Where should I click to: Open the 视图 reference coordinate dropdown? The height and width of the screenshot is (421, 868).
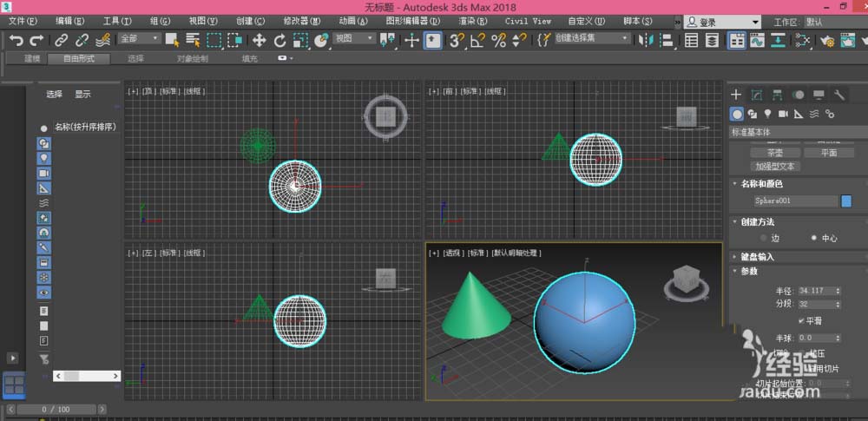pyautogui.click(x=355, y=38)
